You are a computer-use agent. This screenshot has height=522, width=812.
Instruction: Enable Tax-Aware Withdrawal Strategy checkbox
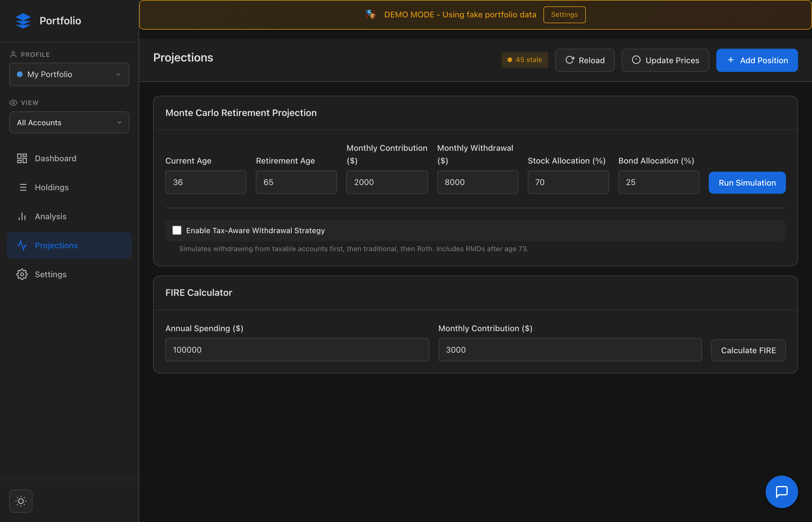(x=177, y=231)
